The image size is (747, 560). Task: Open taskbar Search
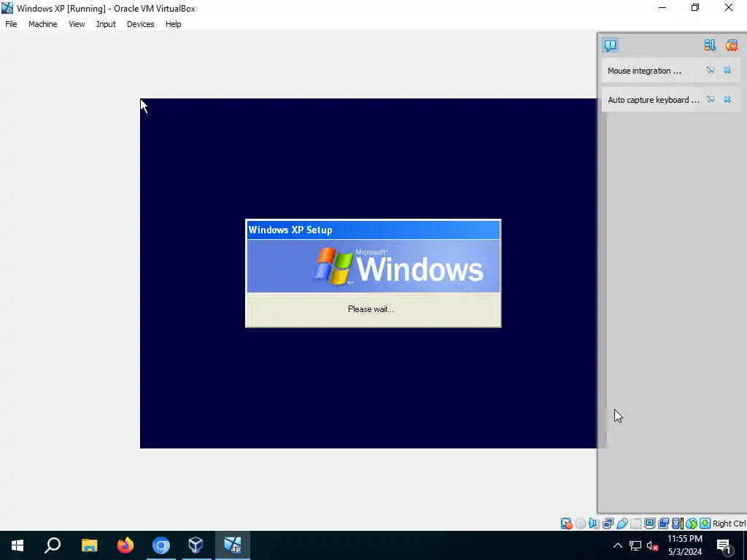pyautogui.click(x=53, y=545)
